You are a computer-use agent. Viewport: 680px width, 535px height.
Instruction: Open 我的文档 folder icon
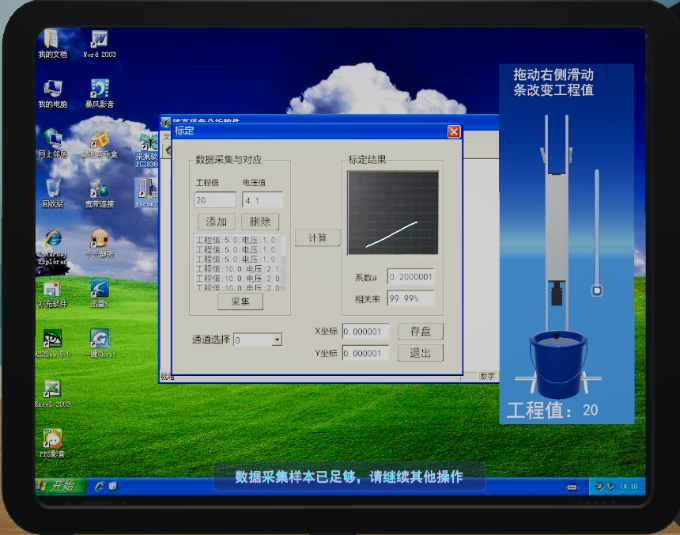coord(52,40)
